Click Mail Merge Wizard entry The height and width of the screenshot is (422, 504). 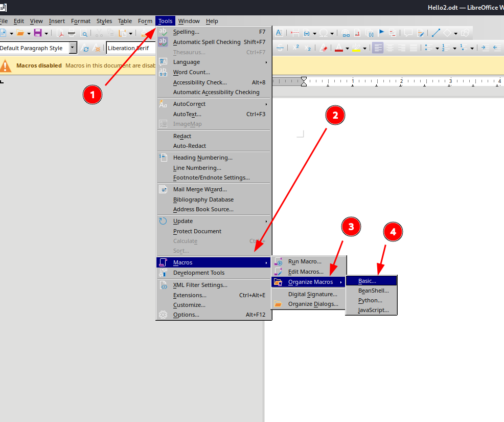pos(214,189)
